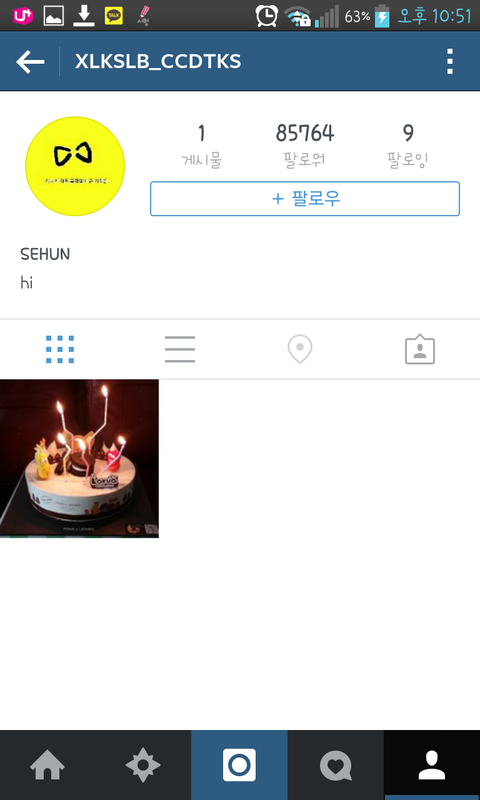Open activity heart speech bubble
Image resolution: width=480 pixels, height=800 pixels.
(336, 765)
